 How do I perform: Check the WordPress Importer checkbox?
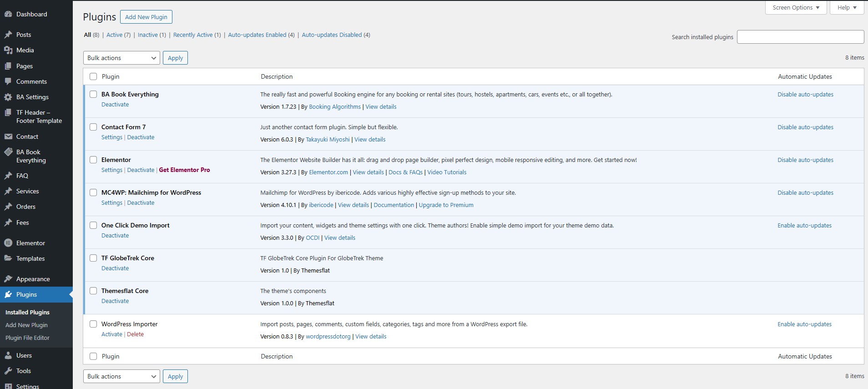[93, 324]
